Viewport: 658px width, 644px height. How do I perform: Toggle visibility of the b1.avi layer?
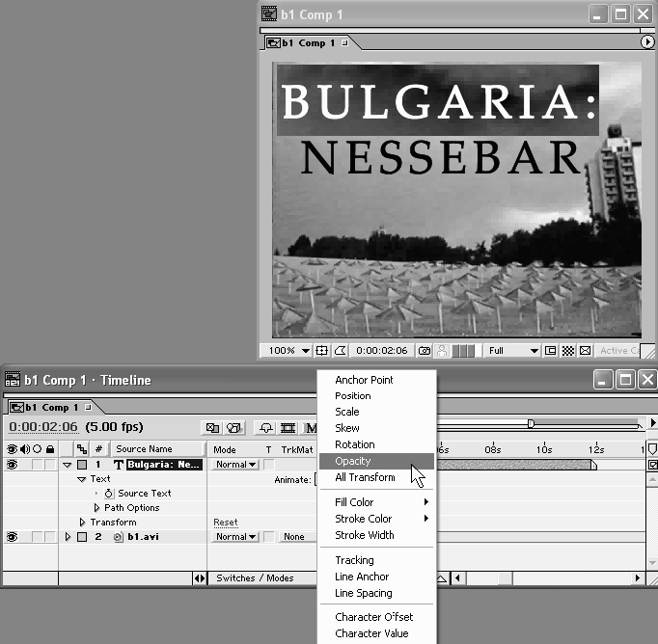point(14,537)
